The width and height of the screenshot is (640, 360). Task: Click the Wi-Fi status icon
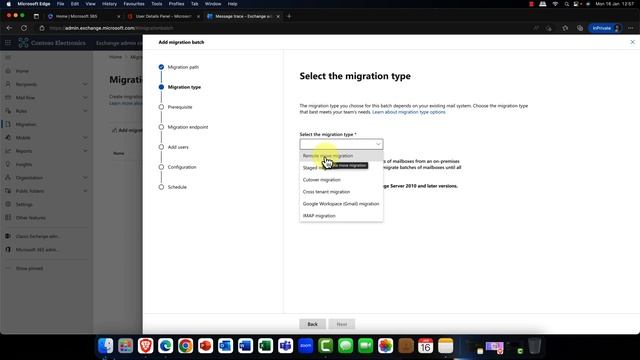(555, 4)
